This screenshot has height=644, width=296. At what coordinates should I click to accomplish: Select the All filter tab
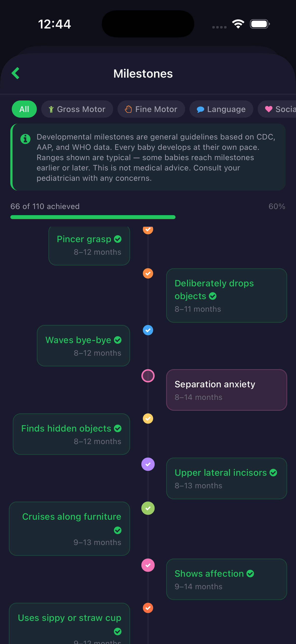click(24, 109)
